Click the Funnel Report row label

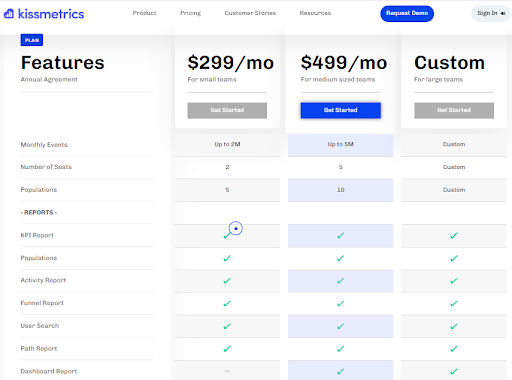click(42, 303)
